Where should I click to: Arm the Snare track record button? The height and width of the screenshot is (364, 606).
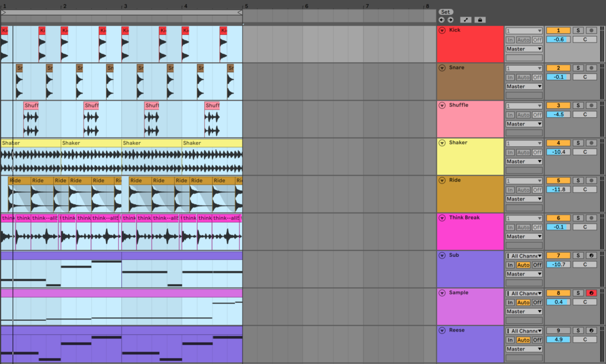point(591,68)
